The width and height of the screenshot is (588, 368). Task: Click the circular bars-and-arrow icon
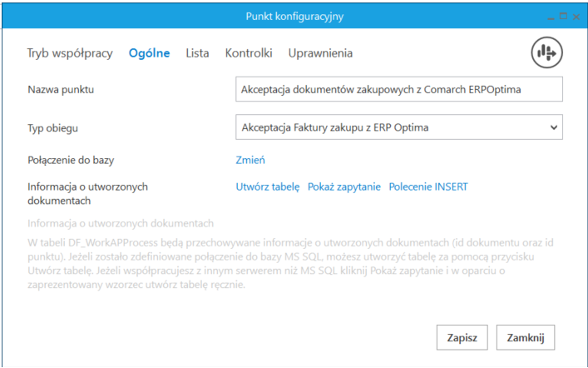pyautogui.click(x=547, y=52)
